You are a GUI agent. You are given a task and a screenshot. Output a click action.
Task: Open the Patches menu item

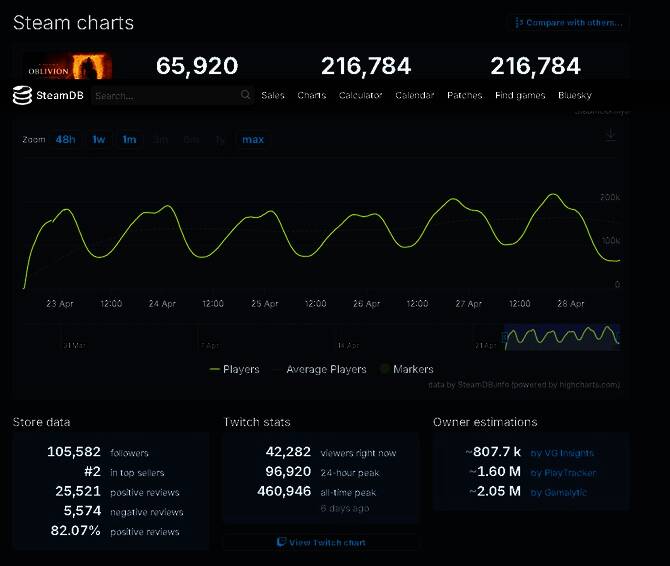(x=464, y=96)
